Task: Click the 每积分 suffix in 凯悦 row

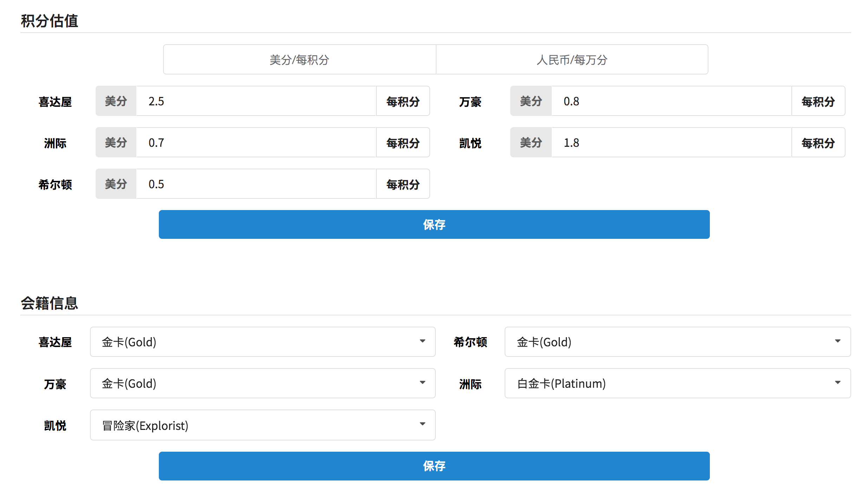Action: click(x=818, y=143)
